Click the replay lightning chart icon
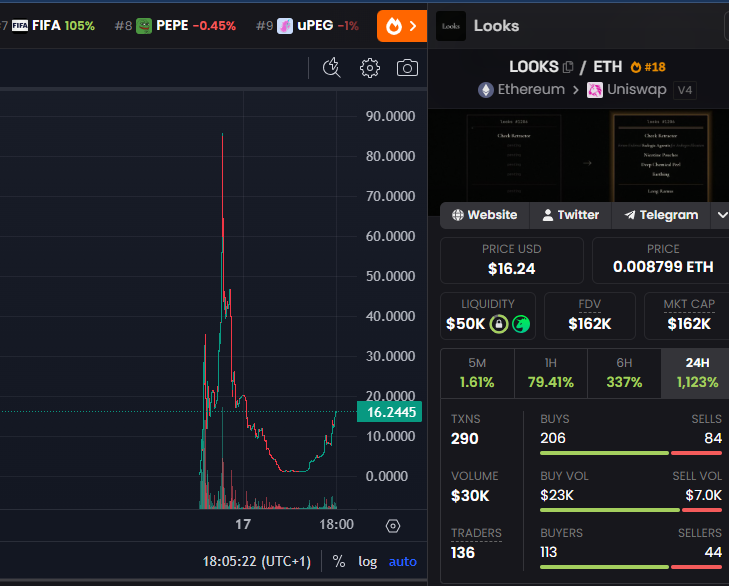 pyautogui.click(x=332, y=68)
